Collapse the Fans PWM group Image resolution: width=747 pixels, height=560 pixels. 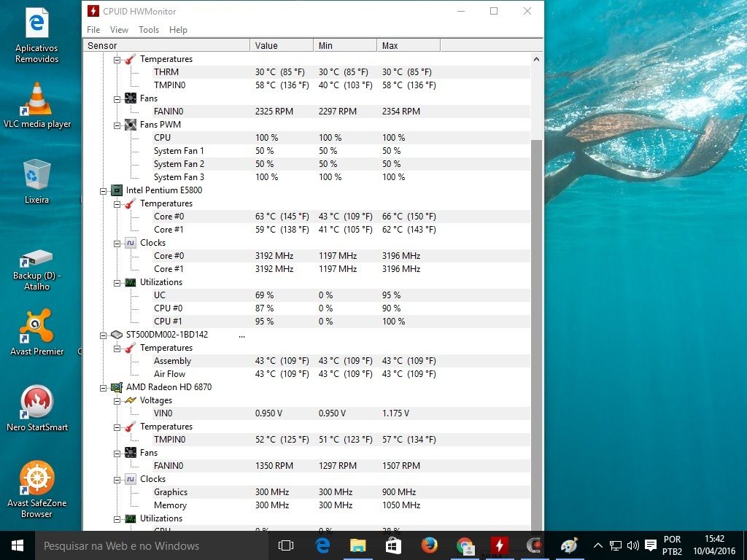click(117, 125)
